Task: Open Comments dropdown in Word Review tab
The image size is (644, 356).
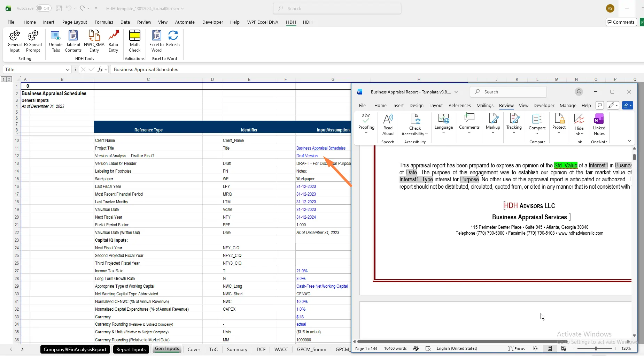Action: pyautogui.click(x=469, y=133)
